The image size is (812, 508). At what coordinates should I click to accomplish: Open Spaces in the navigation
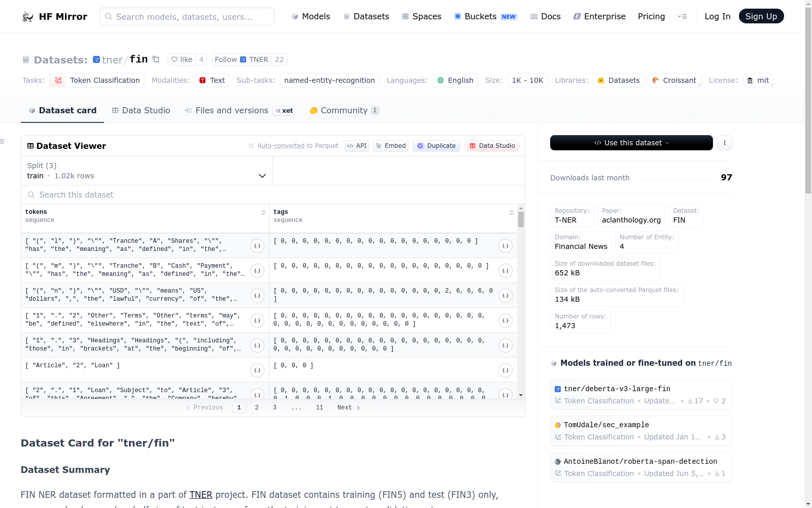[422, 16]
